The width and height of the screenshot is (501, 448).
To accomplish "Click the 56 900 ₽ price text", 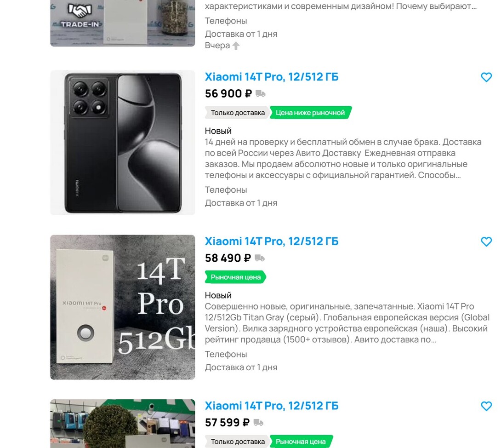I will (x=228, y=94).
